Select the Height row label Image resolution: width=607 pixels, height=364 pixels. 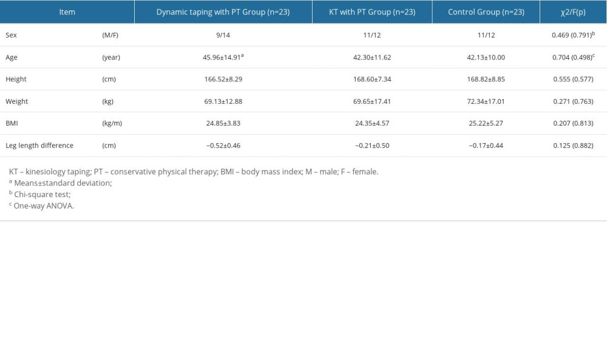(15, 79)
